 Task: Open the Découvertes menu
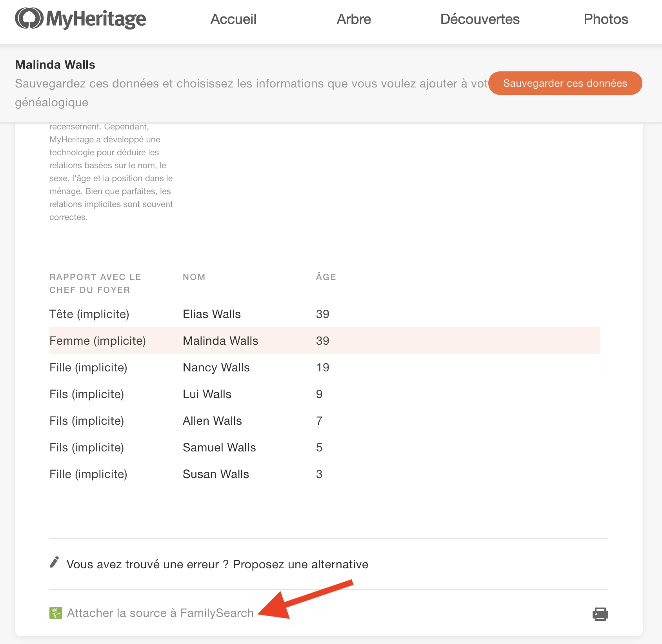tap(480, 19)
